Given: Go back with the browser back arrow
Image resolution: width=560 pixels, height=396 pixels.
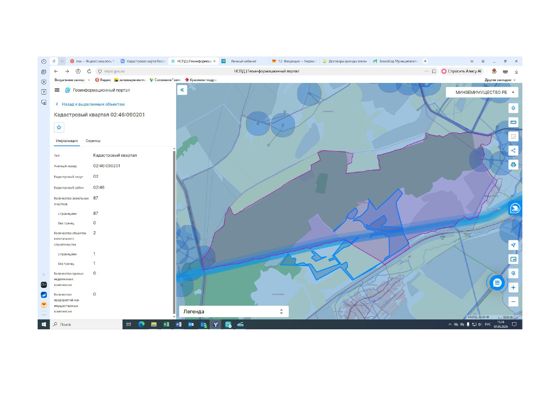Looking at the screenshot, I should [x=56, y=71].
